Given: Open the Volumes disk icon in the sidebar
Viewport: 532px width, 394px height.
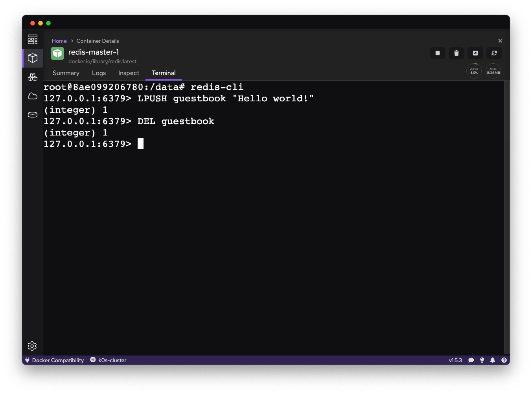Looking at the screenshot, I should [33, 115].
